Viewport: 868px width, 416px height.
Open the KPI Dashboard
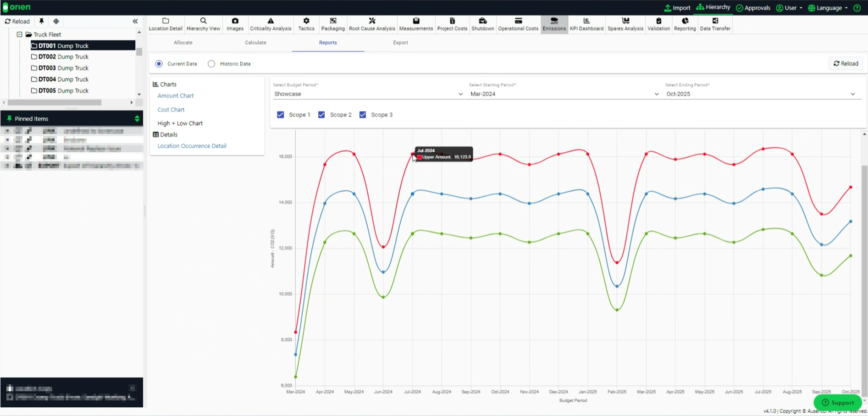click(586, 24)
